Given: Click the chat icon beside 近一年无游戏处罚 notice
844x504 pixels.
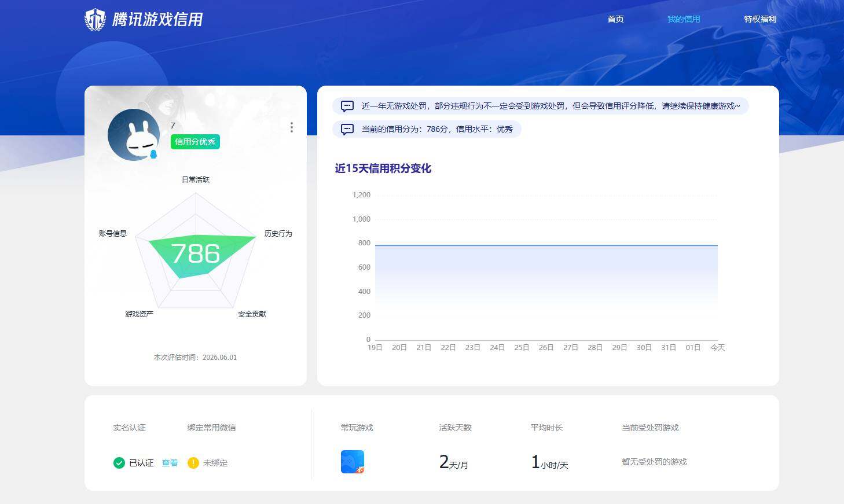Looking at the screenshot, I should (347, 106).
